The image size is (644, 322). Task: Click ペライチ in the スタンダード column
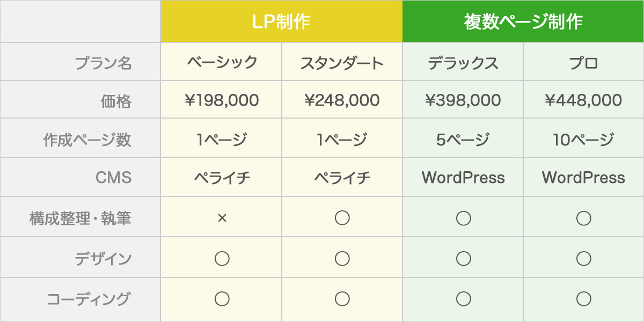point(342,178)
